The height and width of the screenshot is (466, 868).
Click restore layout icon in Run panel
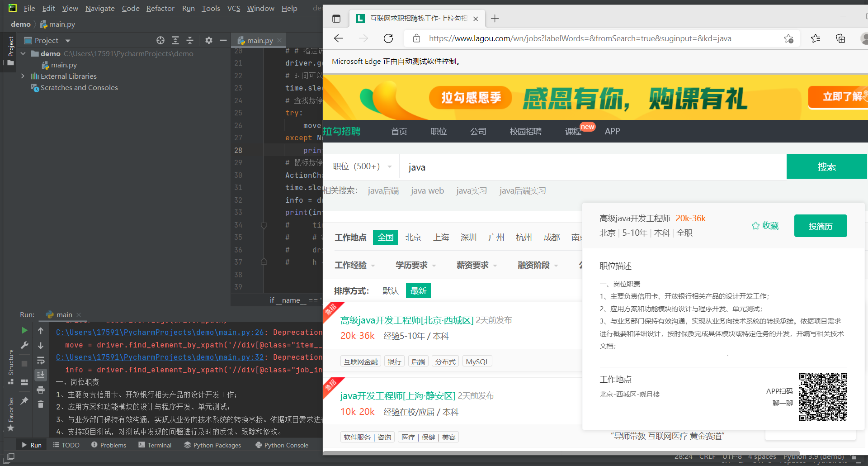pyautogui.click(x=25, y=382)
